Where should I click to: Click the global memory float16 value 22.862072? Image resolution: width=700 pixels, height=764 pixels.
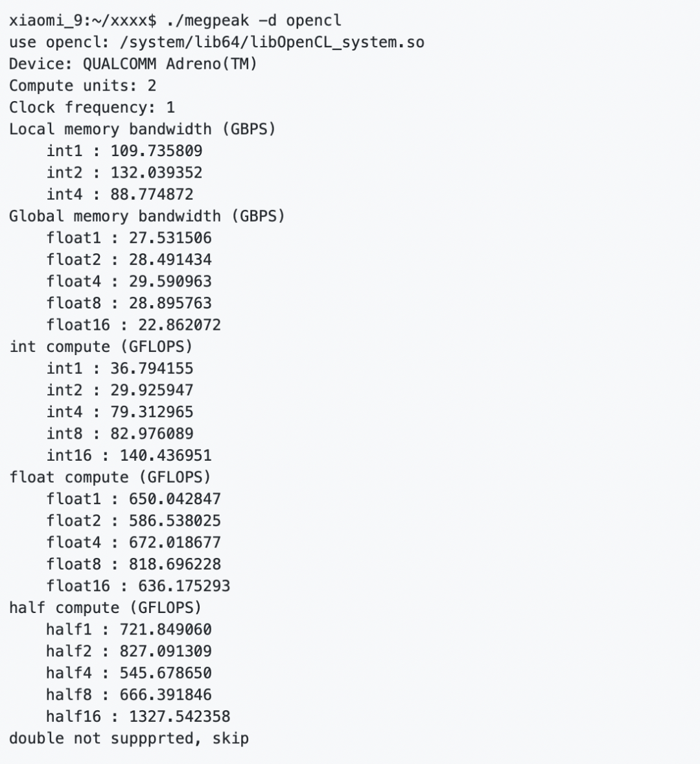tap(180, 325)
